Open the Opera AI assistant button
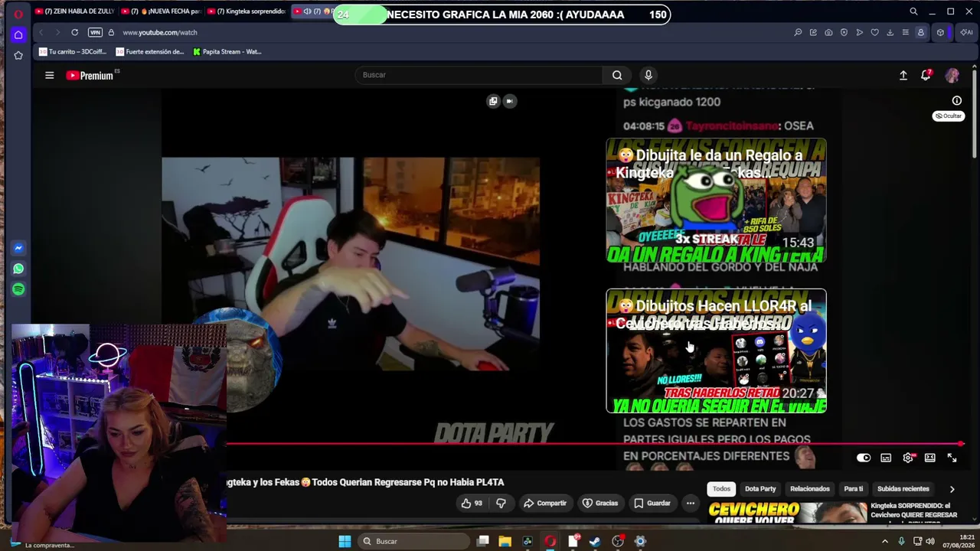980x551 pixels. 967,32
